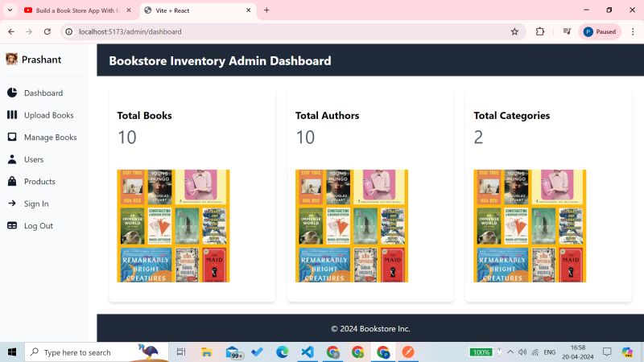
Task: Open Task View on the taskbar
Action: click(181, 352)
